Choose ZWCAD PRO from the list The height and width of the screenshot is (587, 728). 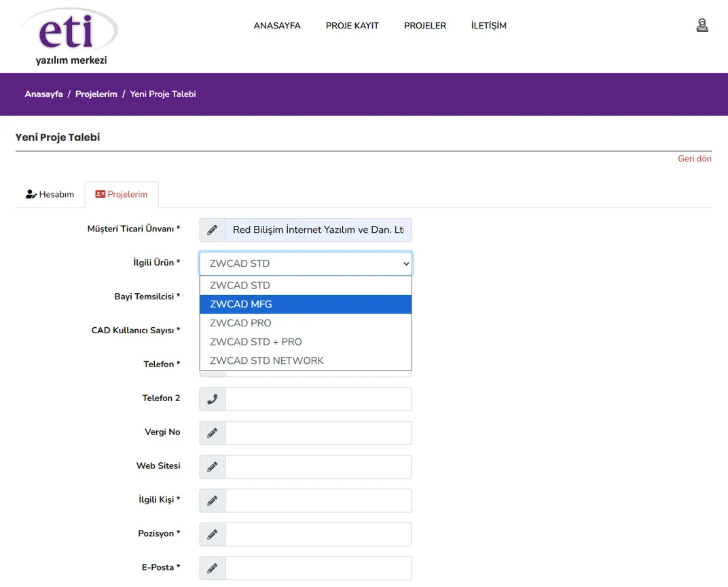click(306, 323)
